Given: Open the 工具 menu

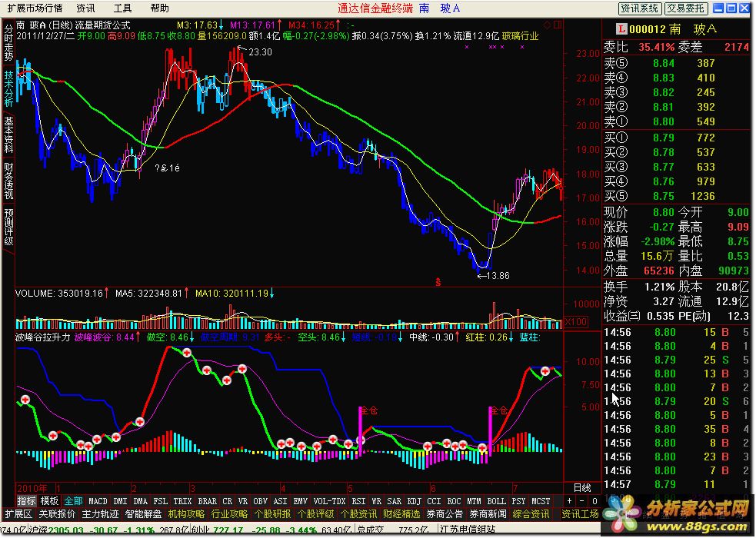Looking at the screenshot, I should [x=122, y=8].
